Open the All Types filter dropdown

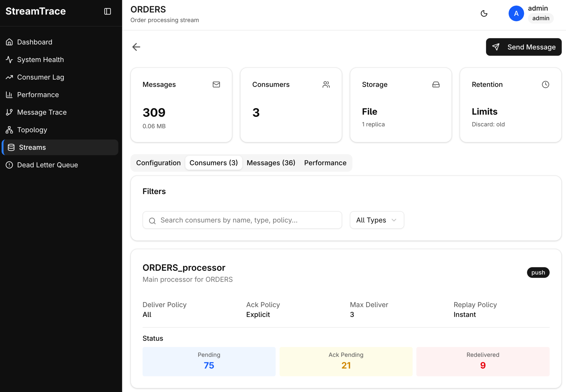pos(376,220)
